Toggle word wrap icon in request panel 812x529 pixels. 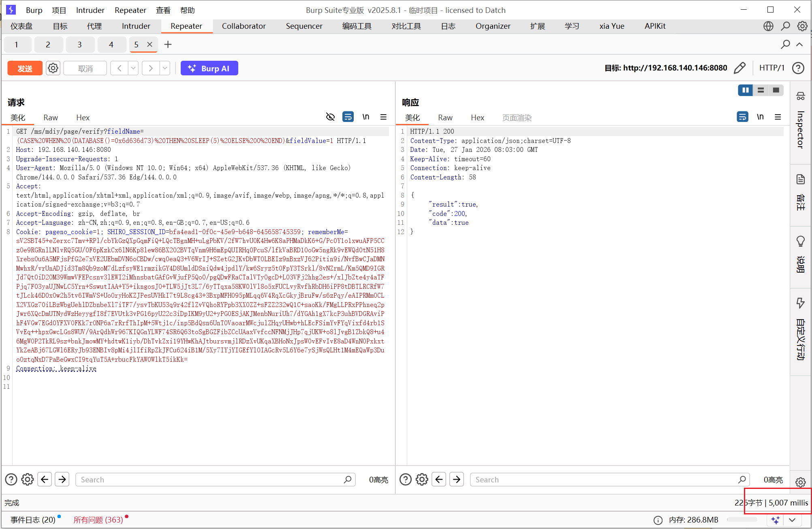[348, 117]
